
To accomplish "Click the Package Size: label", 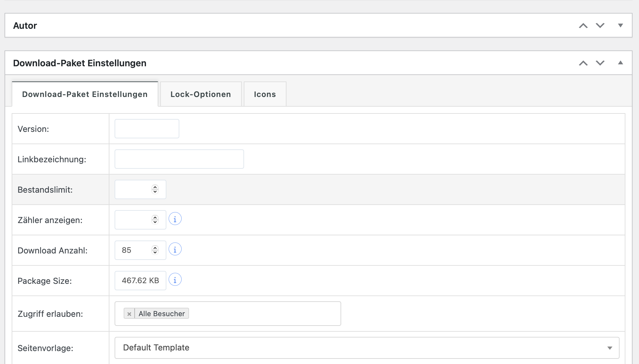I will point(45,281).
